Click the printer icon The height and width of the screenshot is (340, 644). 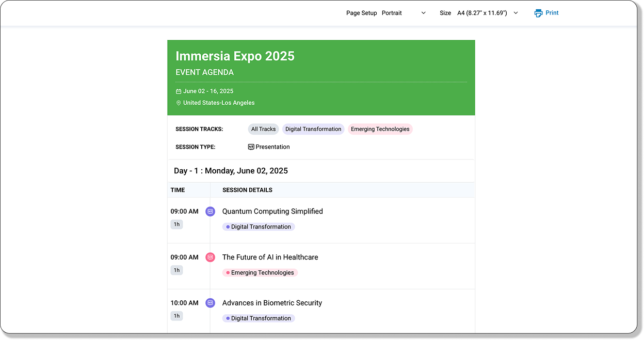click(x=538, y=13)
